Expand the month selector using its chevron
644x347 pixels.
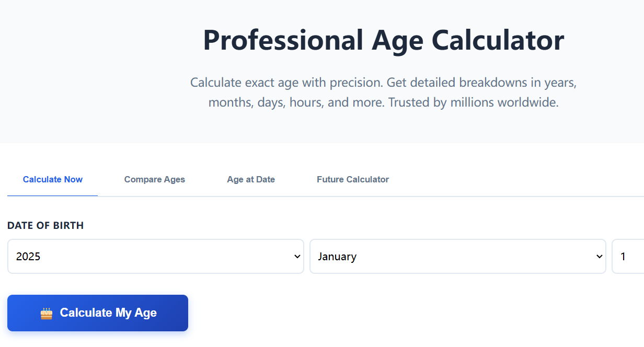(x=599, y=256)
